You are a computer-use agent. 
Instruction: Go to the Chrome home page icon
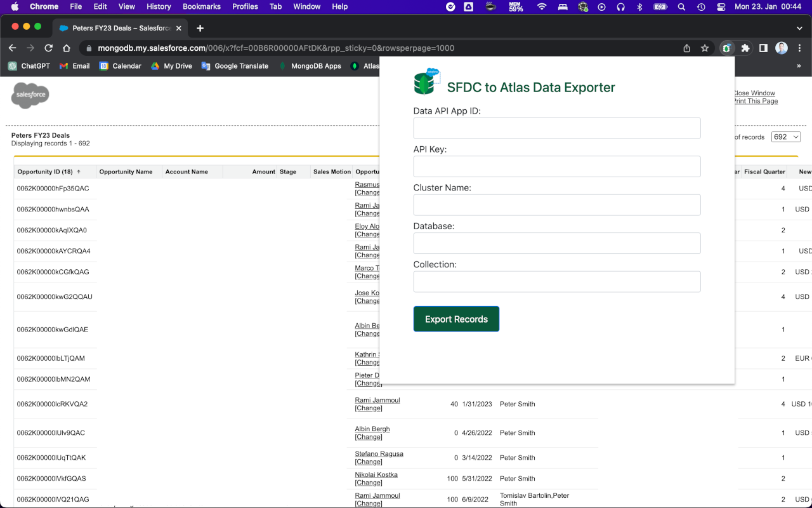click(x=67, y=48)
